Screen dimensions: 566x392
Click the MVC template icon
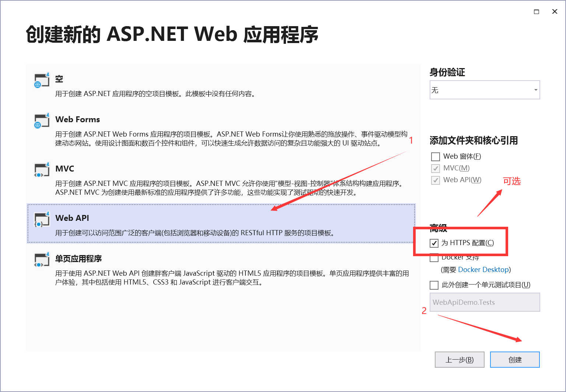(42, 170)
